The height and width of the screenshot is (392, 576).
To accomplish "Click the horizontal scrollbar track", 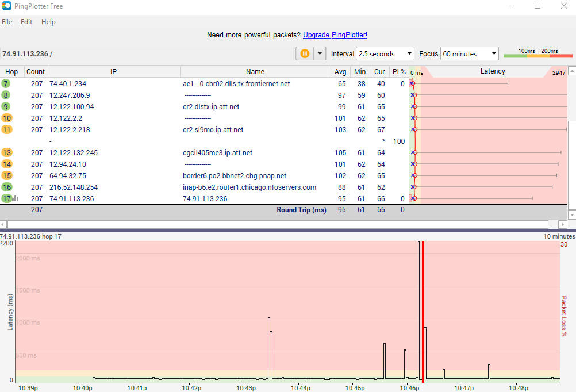I will click(278, 224).
